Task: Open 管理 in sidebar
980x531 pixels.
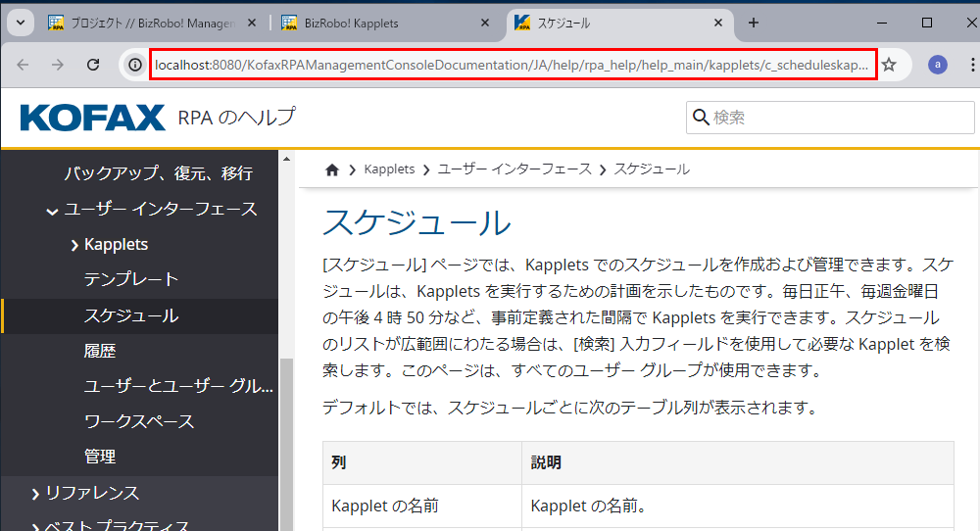Action: click(x=100, y=456)
